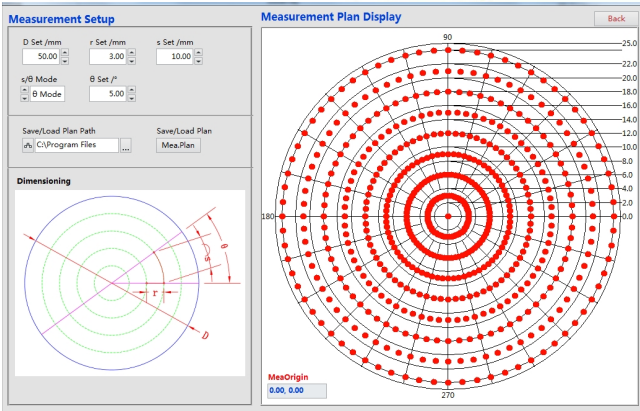Switch s/θ Mode with the up arrow

[x=24, y=90]
